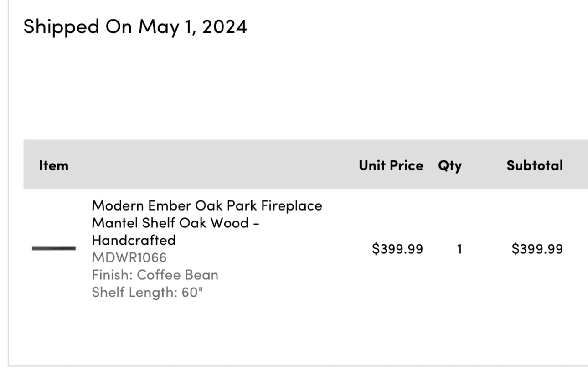The image size is (588, 375).
Task: Click the $399.99 unit price value
Action: [397, 249]
